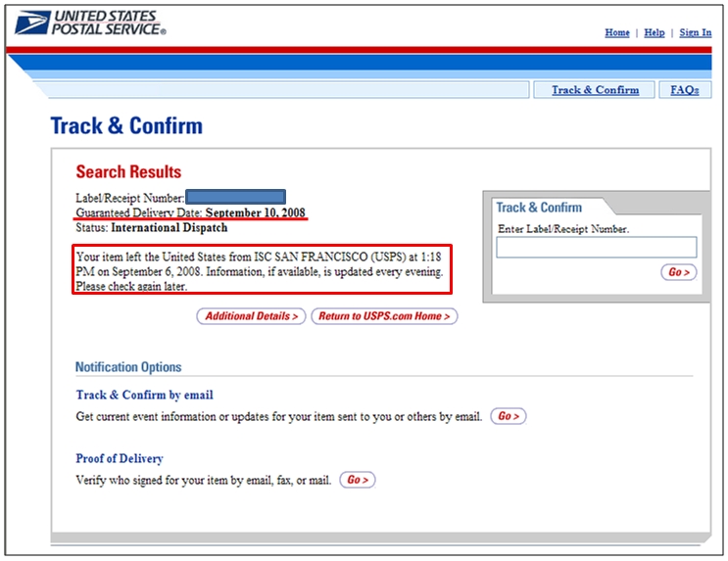Click Go under the label number field
This screenshot has height=561, width=728.
(679, 272)
